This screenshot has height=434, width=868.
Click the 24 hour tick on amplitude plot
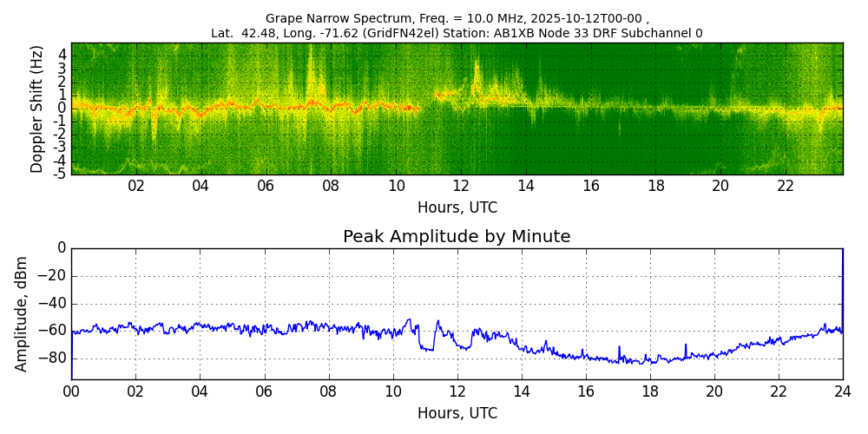[x=842, y=391]
